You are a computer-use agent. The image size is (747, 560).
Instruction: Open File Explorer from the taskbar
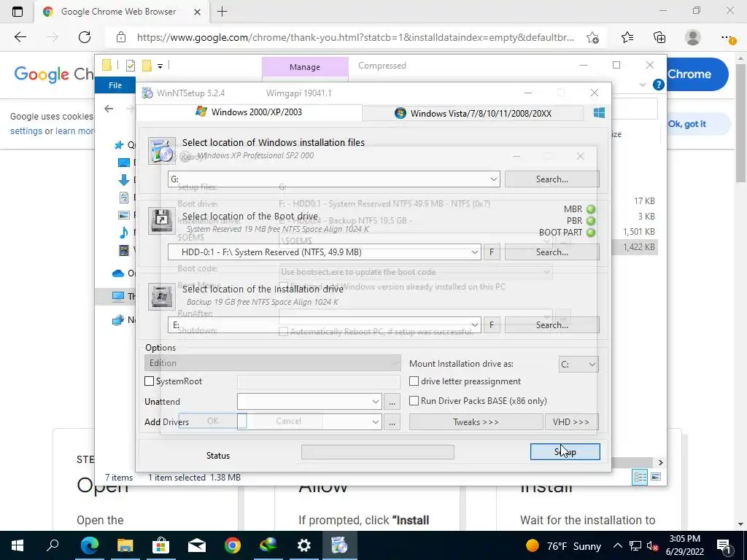coord(125,545)
